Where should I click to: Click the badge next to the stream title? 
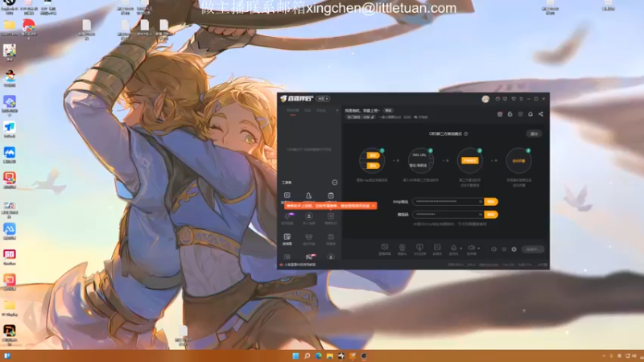pyautogui.click(x=388, y=110)
